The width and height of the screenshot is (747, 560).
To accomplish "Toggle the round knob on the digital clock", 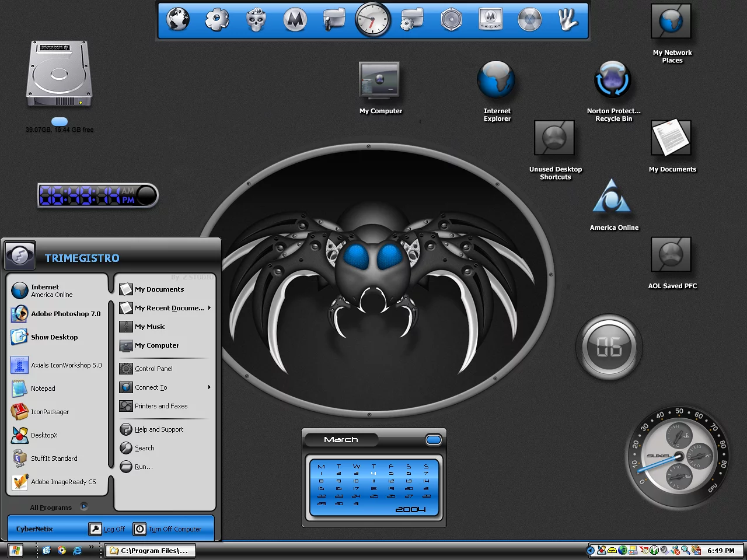I will tap(146, 195).
